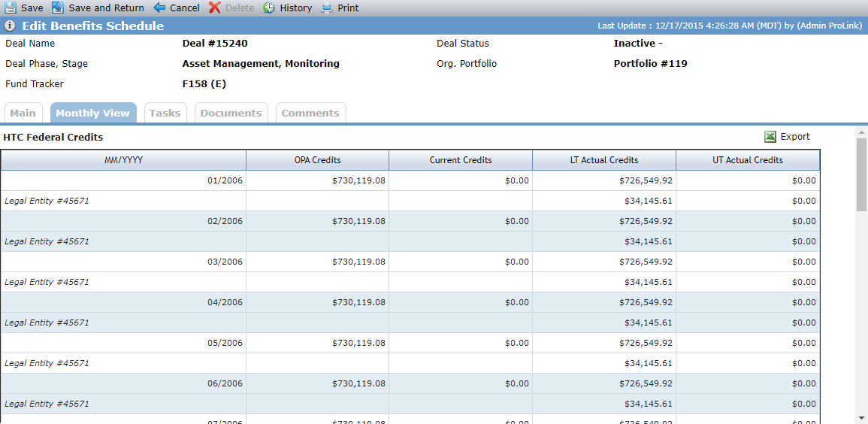Click the scrollbar up arrow

click(861, 132)
